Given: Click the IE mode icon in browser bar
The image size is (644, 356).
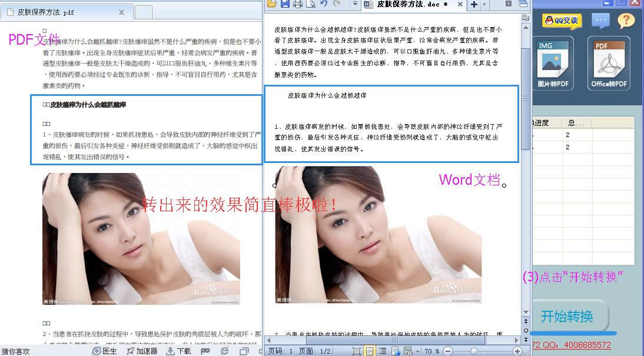Looking at the screenshot, I should [x=224, y=351].
